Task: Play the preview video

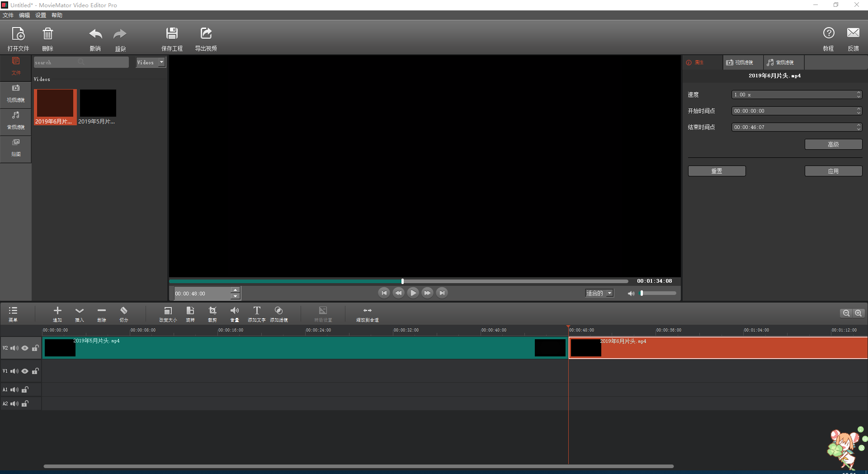Action: point(413,293)
